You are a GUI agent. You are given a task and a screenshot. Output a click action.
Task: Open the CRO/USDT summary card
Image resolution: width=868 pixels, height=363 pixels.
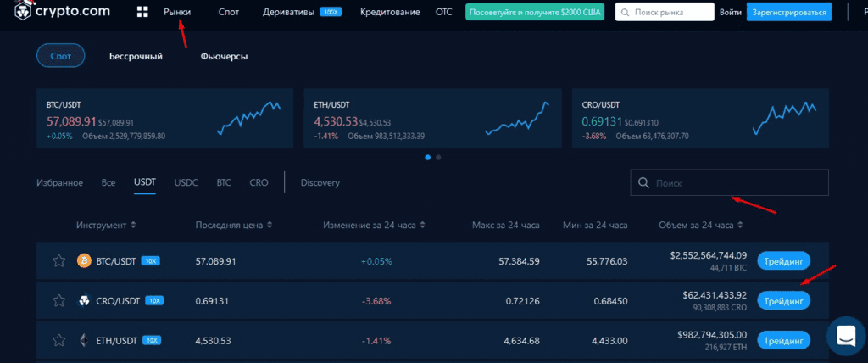[x=700, y=118]
